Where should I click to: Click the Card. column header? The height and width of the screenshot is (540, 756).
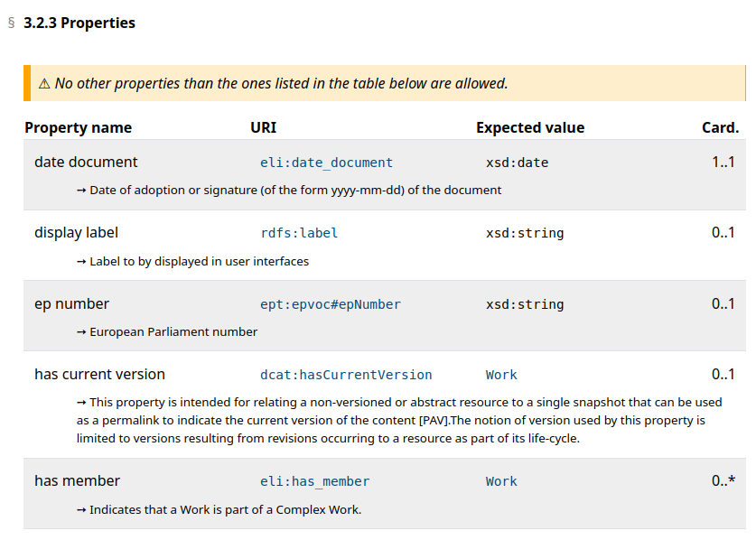(720, 127)
